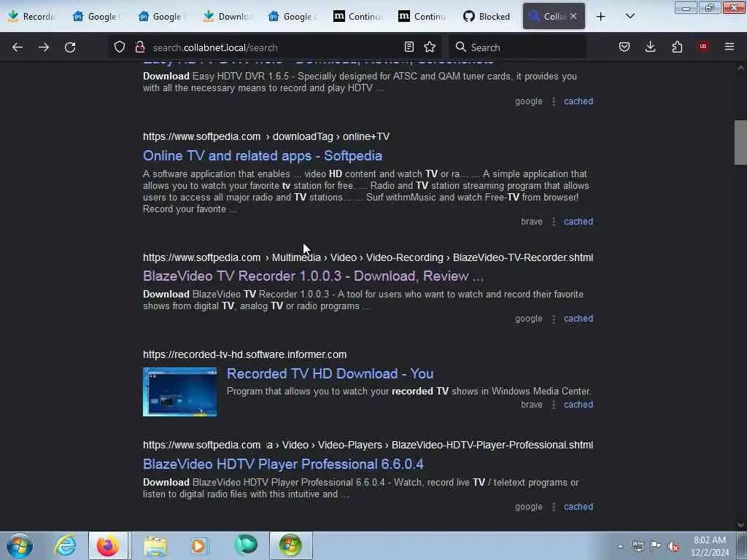Bookmark this page with the star

[430, 47]
